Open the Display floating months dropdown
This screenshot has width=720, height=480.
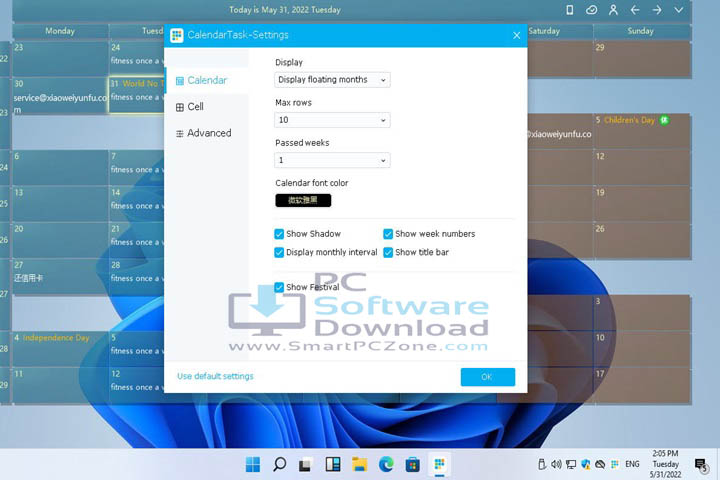pyautogui.click(x=332, y=80)
